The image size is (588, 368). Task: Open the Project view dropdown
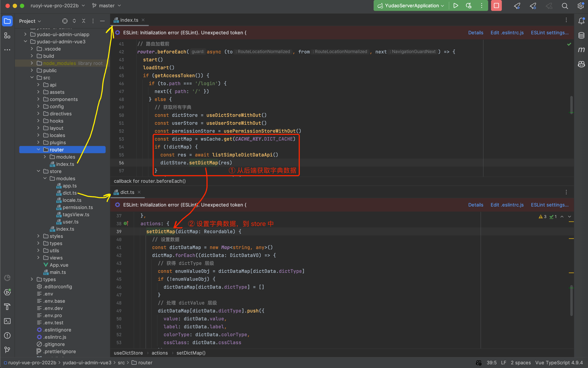tap(30, 21)
